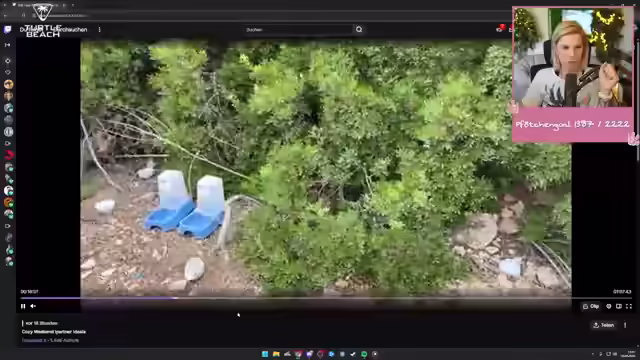Open the Windows Start menu
Viewport: 640px width, 360px height.
tap(265, 354)
